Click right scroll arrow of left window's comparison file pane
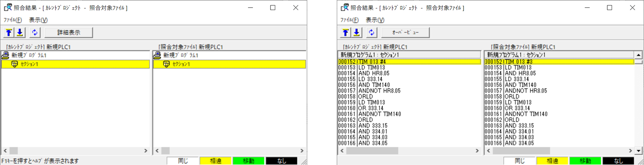 302,151
